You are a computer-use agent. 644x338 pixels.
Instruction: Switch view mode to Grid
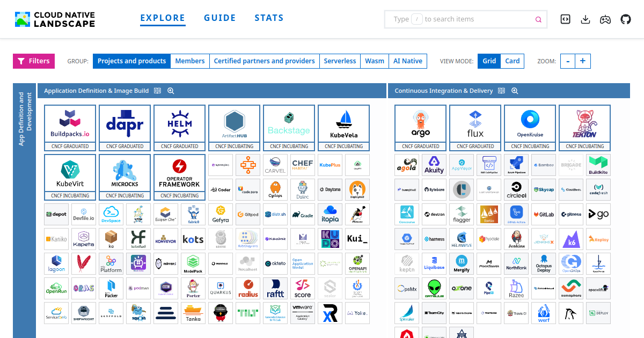click(x=489, y=61)
